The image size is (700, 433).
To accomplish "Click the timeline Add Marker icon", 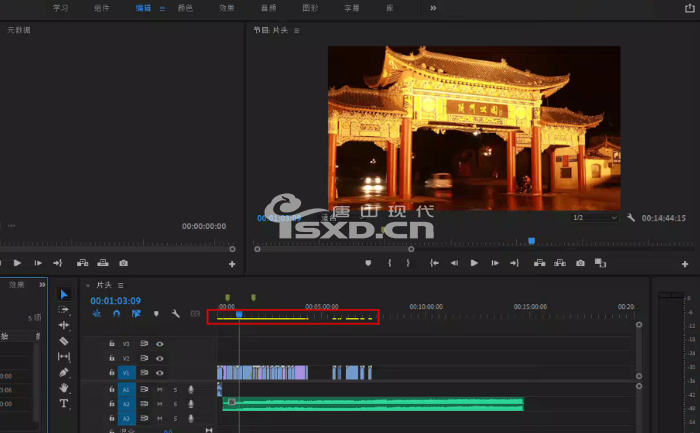I will point(156,314).
